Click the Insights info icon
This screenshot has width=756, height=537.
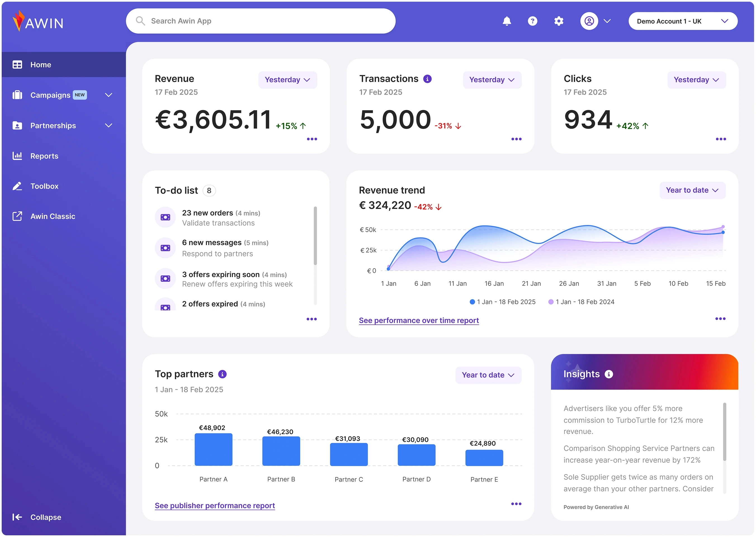(x=609, y=374)
